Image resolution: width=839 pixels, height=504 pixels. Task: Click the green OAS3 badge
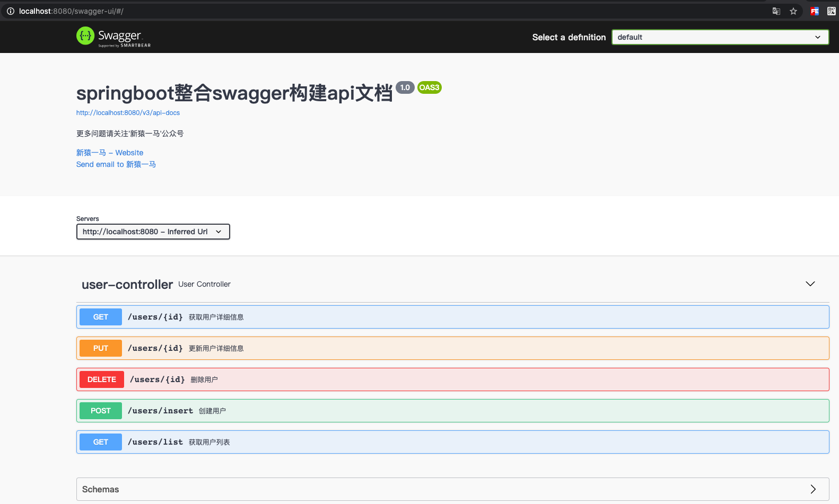pyautogui.click(x=430, y=87)
